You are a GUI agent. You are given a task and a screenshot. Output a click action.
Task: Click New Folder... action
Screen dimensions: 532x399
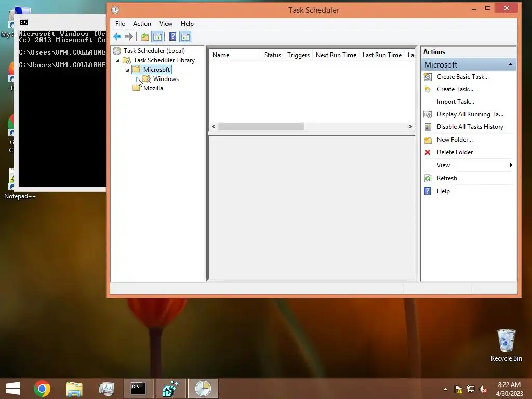coord(455,140)
